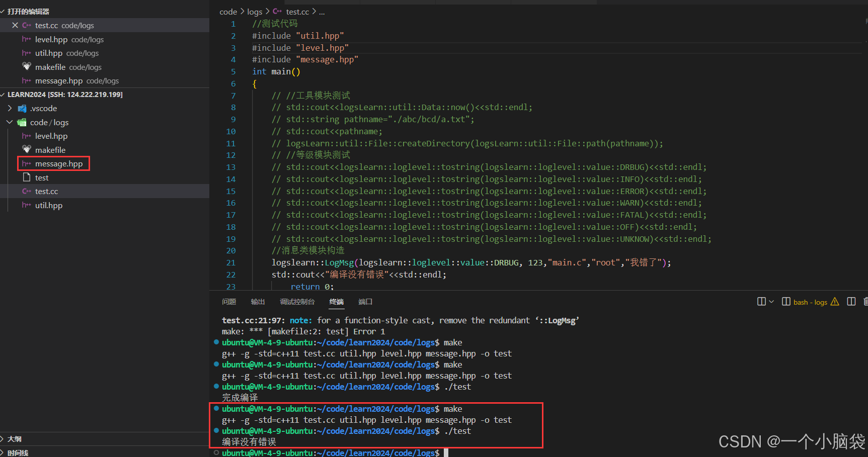Expand the 大纲 outline section
This screenshot has height=457, width=868.
[x=3, y=439]
